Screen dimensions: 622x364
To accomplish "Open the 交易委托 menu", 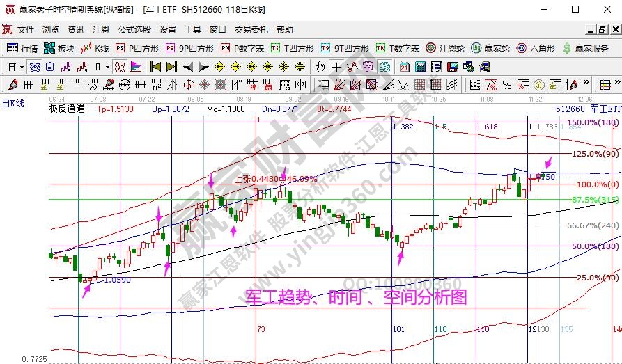I will pyautogui.click(x=251, y=30).
